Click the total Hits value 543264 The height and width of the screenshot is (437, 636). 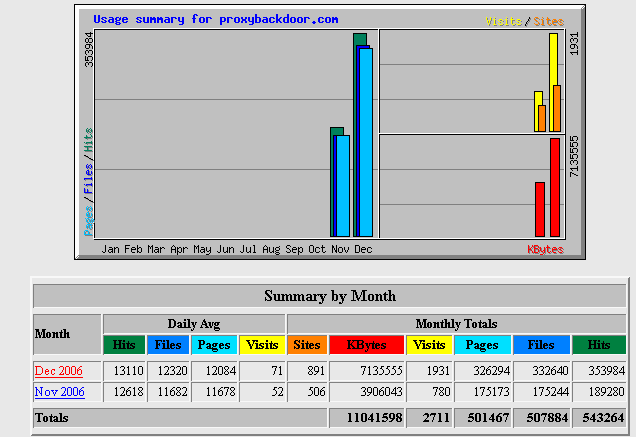(599, 417)
